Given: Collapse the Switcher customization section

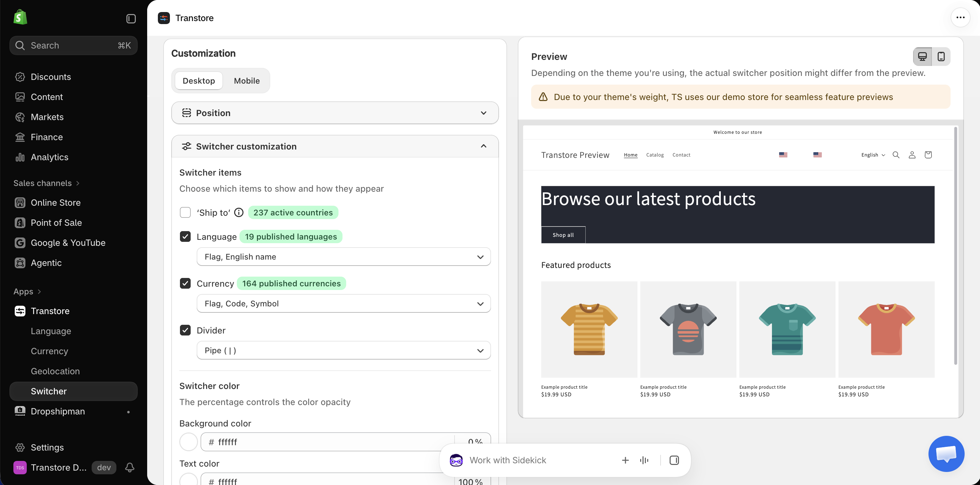Looking at the screenshot, I should point(335,147).
